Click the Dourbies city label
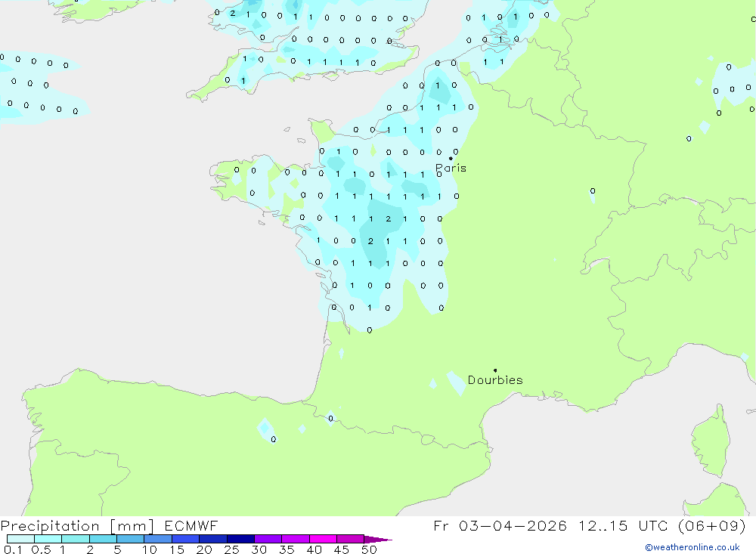This screenshot has width=756, height=554. click(x=495, y=380)
